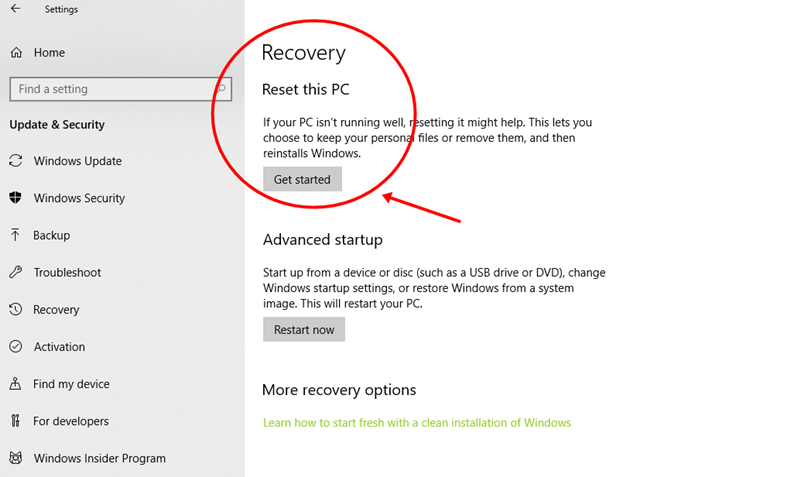Open the clean installation of Windows link
Image resolution: width=800 pixels, height=477 pixels.
click(x=417, y=422)
